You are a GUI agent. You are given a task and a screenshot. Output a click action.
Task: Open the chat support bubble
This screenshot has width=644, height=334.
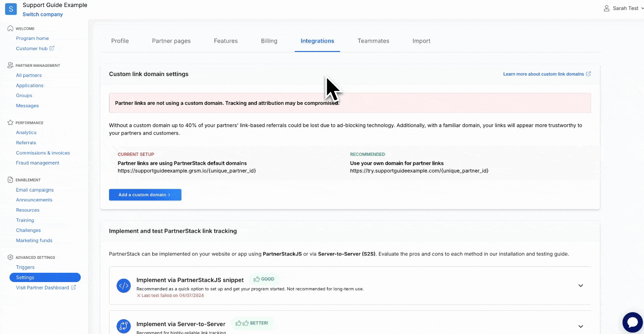632,322
